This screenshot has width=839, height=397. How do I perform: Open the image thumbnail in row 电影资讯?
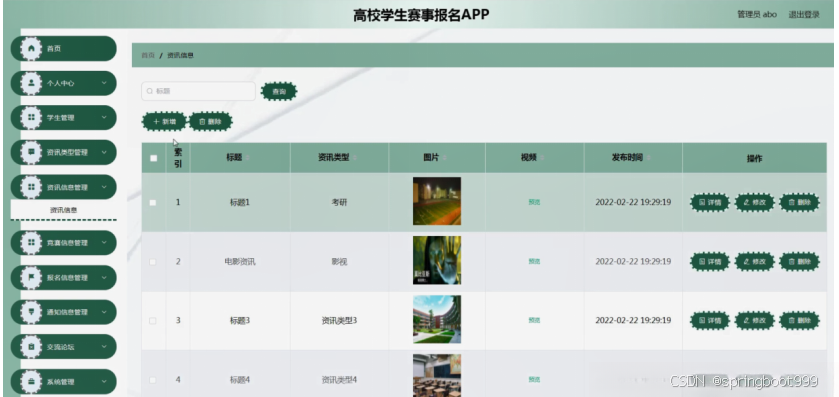(x=437, y=261)
